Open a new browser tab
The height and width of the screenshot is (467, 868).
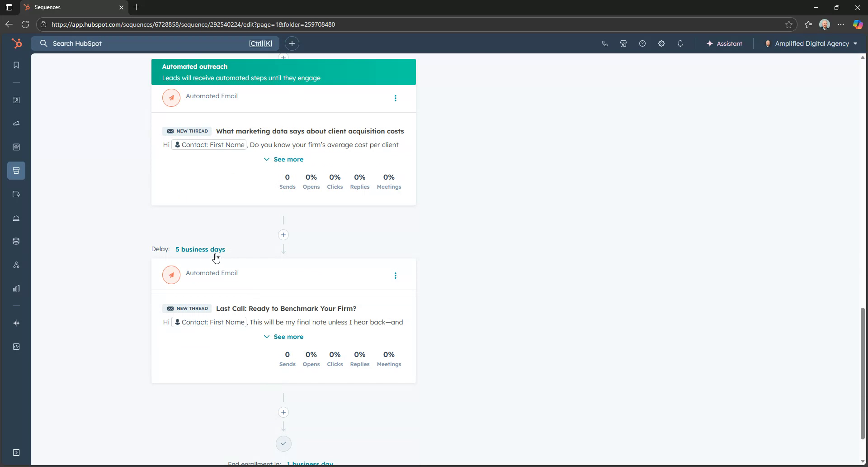[137, 7]
